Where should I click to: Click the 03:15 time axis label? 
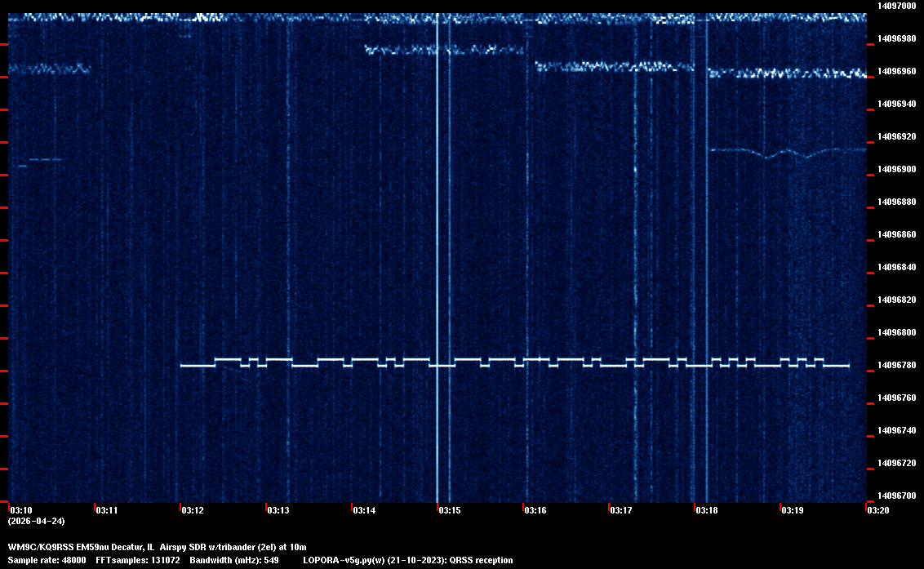click(449, 510)
